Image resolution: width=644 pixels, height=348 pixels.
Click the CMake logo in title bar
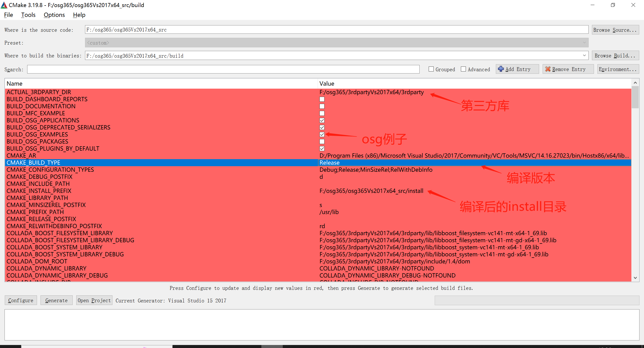4,5
